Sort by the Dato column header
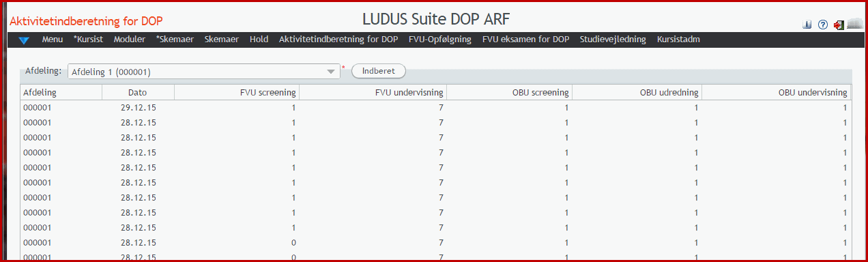 tap(138, 92)
